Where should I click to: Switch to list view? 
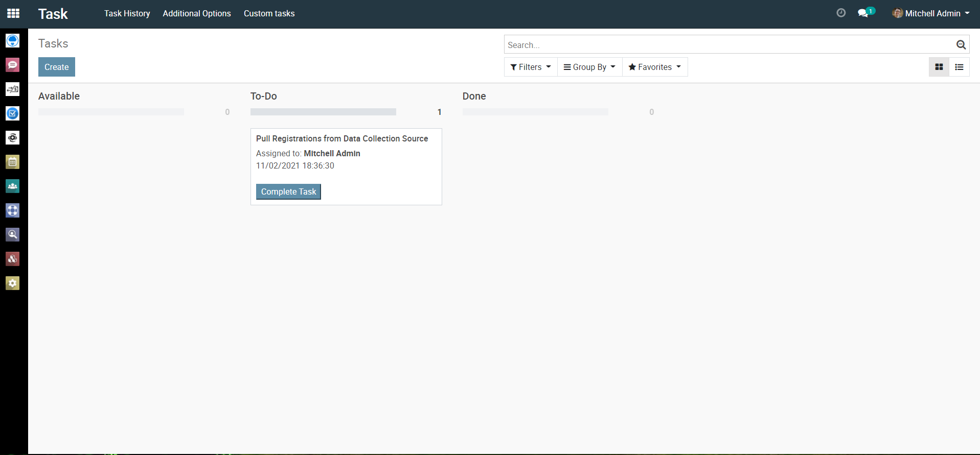pyautogui.click(x=959, y=67)
